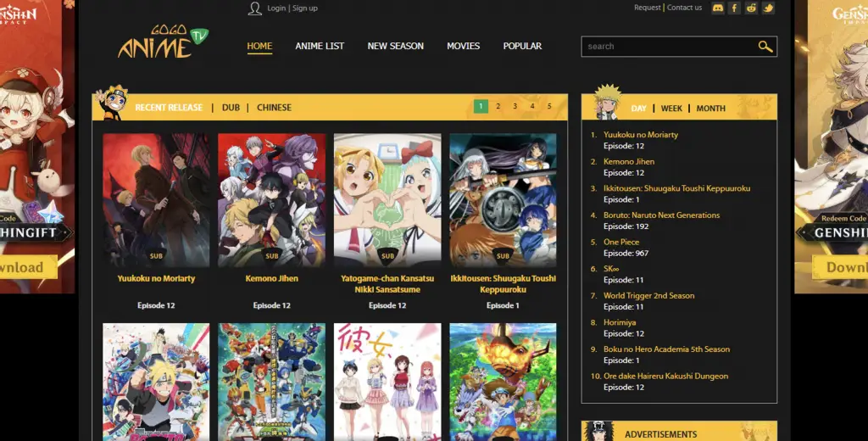The height and width of the screenshot is (441, 868).
Task: Click the Yatogame-chan Kansatsu Nikki Sansatsume title
Action: click(x=387, y=284)
